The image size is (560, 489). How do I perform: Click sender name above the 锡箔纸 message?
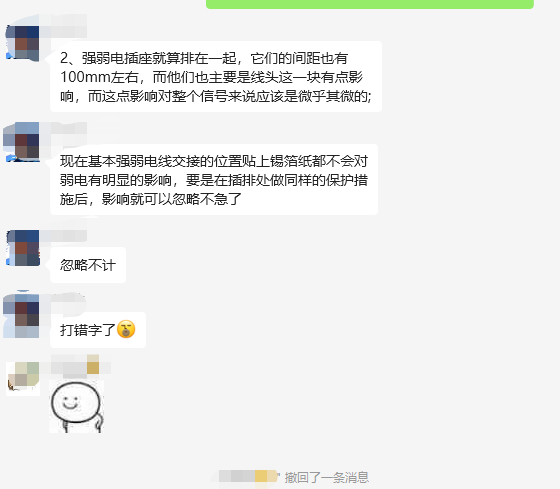[x=63, y=133]
